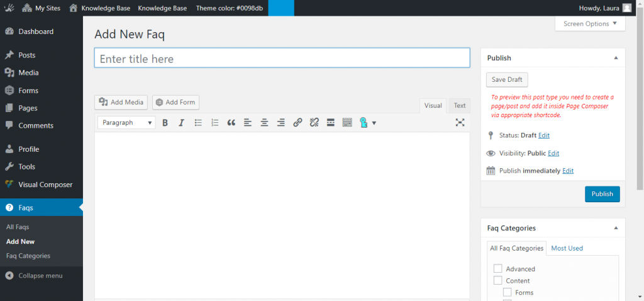
Task: Insert a Read More tag
Action: [x=330, y=123]
